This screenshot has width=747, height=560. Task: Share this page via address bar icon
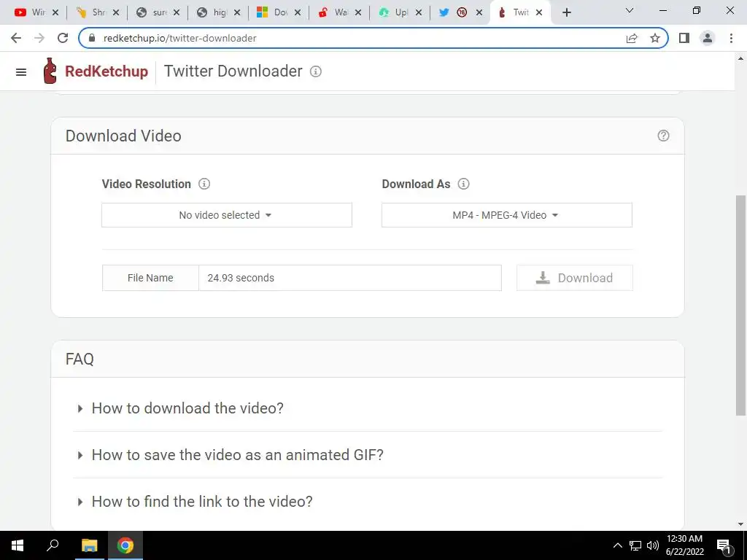point(632,38)
